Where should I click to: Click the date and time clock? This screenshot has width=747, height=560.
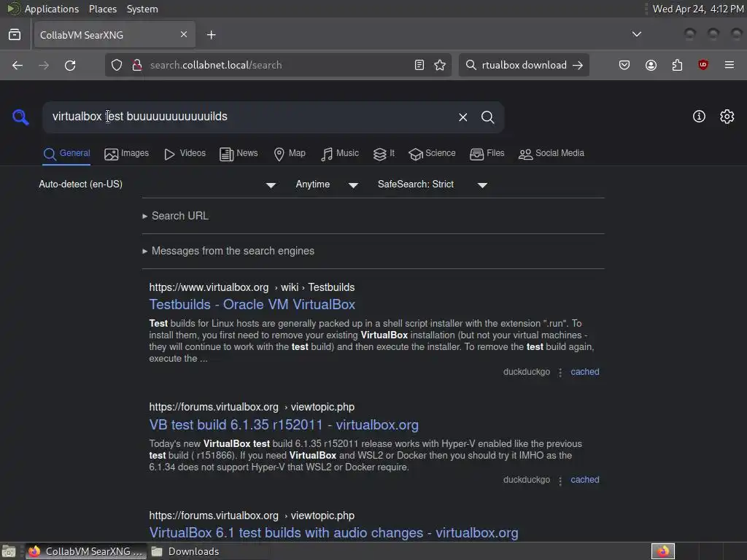tap(698, 9)
